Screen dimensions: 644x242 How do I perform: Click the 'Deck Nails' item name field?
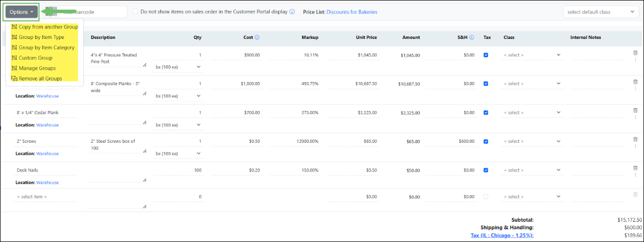coord(46,170)
